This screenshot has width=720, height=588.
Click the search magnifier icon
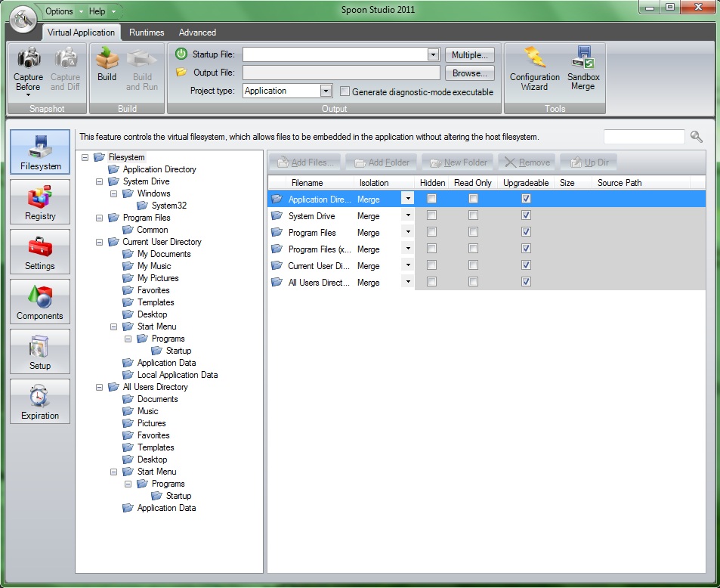coord(696,137)
